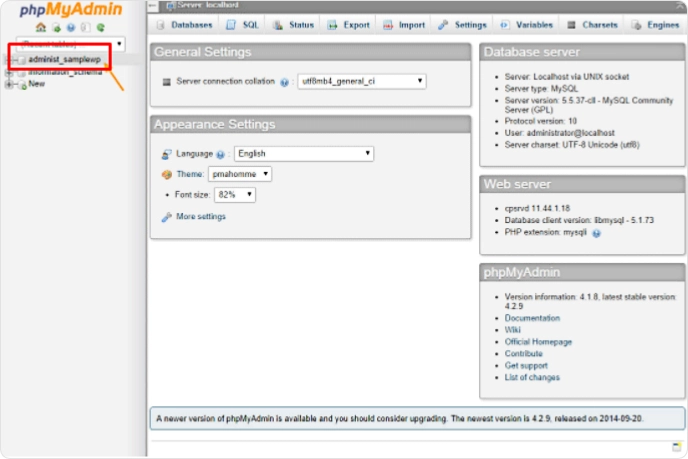688x459 pixels.
Task: Go to the Export tab
Action: (x=349, y=25)
